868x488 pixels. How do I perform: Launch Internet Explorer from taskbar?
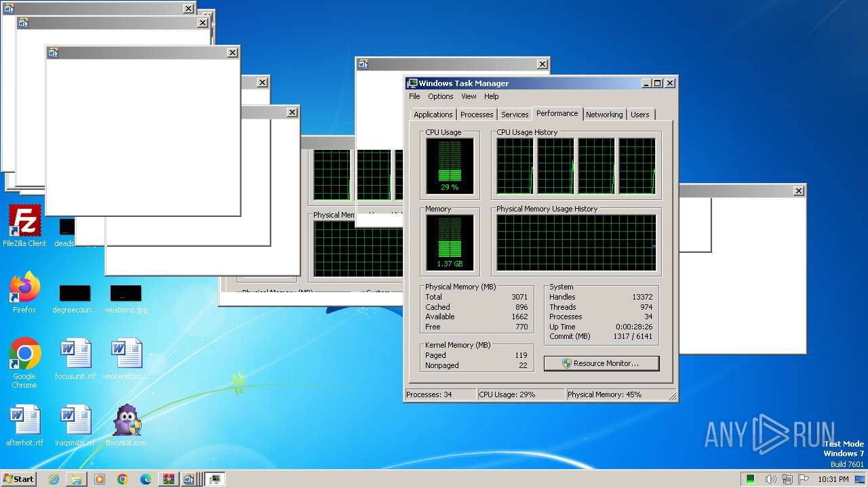click(54, 479)
